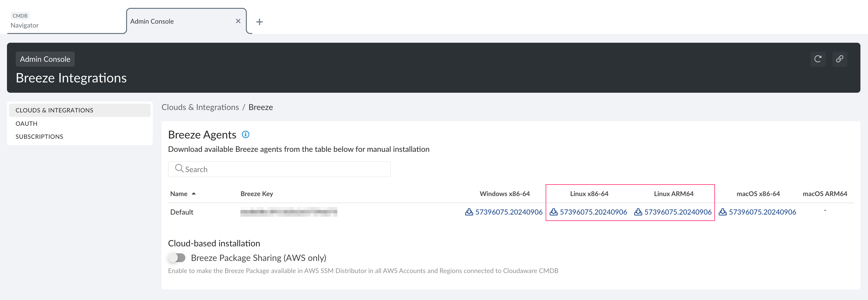Copy link to this Admin Console page
The height and width of the screenshot is (300, 868).
click(x=840, y=59)
